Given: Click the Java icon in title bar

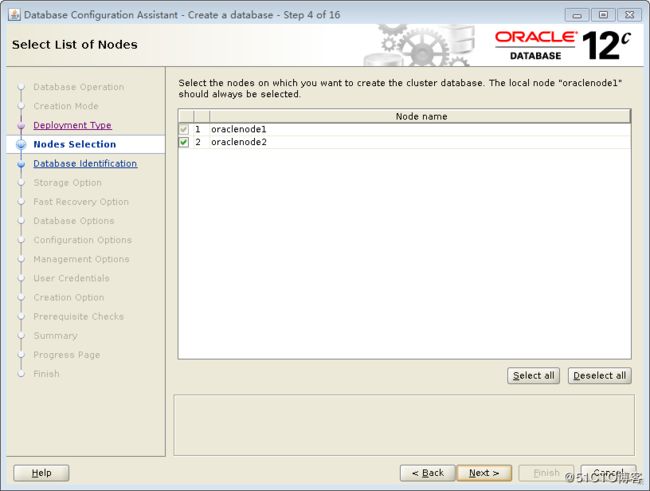Looking at the screenshot, I should click(14, 15).
